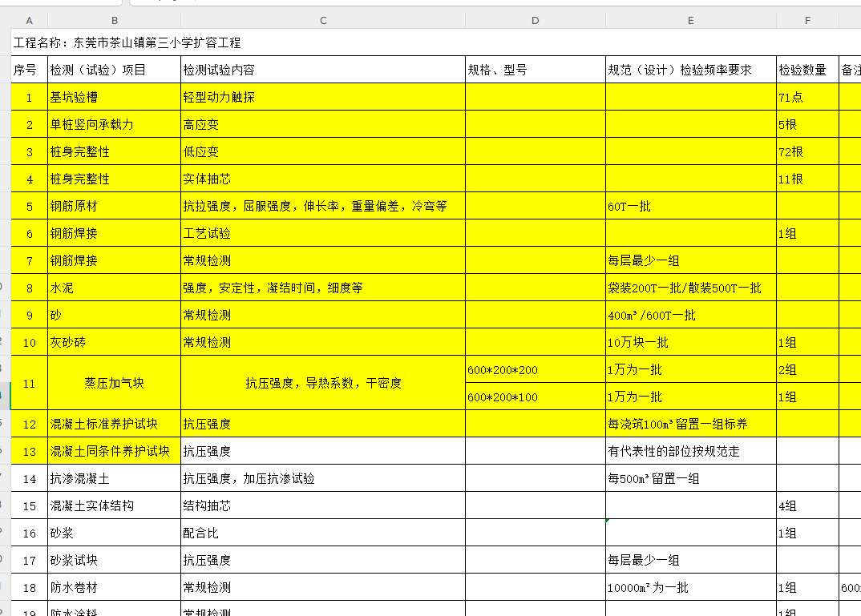
Task: Click the cell showing 71点
Action: (806, 97)
